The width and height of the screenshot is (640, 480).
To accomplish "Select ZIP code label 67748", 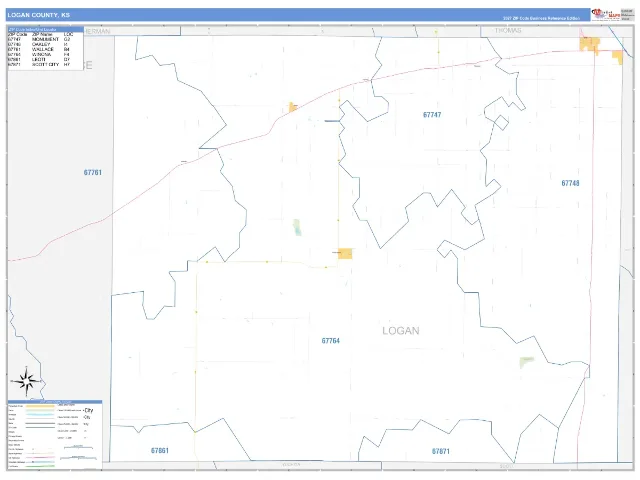I will tap(570, 183).
